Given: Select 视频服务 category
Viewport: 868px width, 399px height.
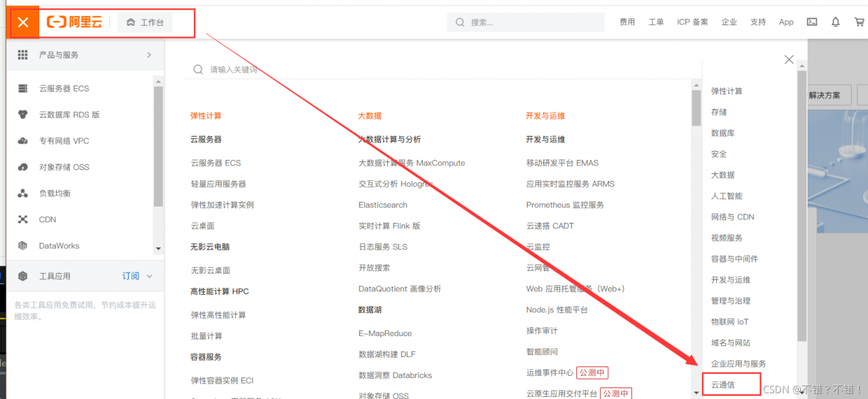Looking at the screenshot, I should (x=727, y=238).
